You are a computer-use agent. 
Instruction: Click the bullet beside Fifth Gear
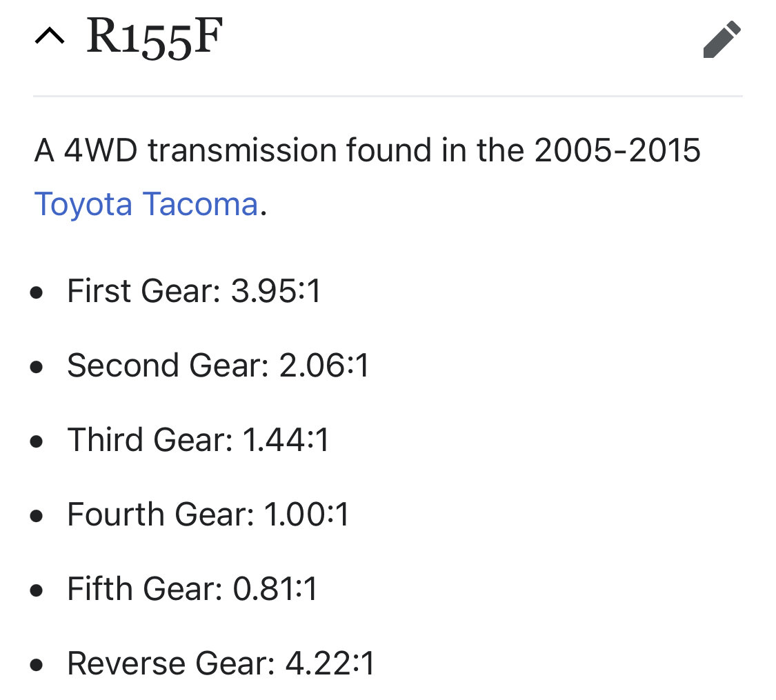pyautogui.click(x=36, y=590)
